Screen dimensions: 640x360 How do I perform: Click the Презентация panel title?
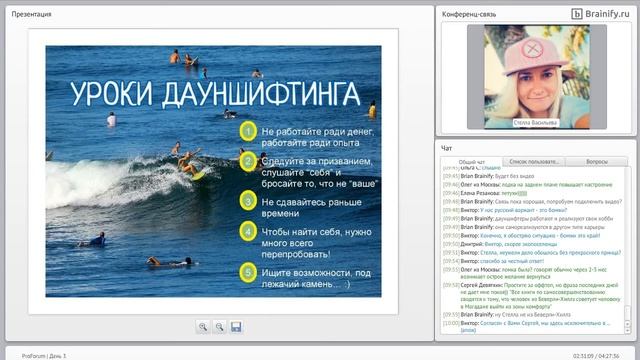point(31,14)
